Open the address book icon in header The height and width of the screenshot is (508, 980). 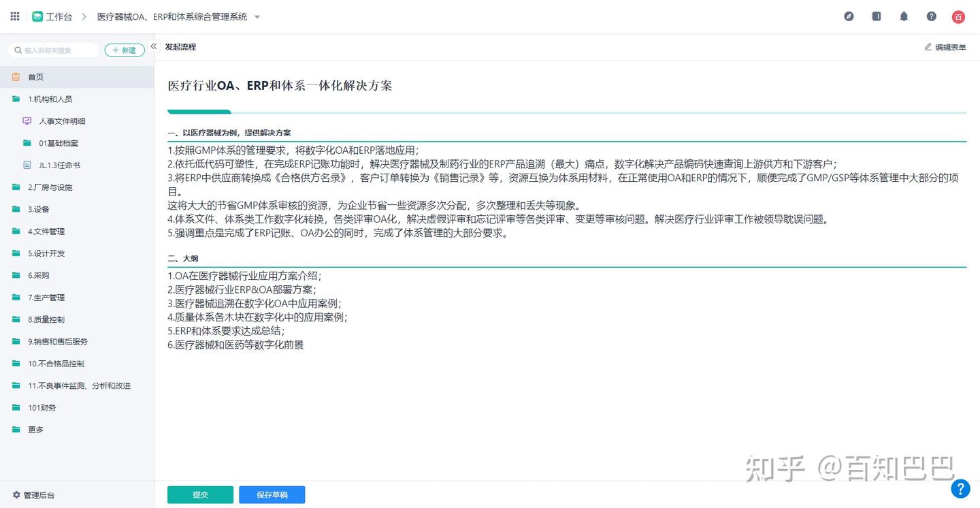876,16
